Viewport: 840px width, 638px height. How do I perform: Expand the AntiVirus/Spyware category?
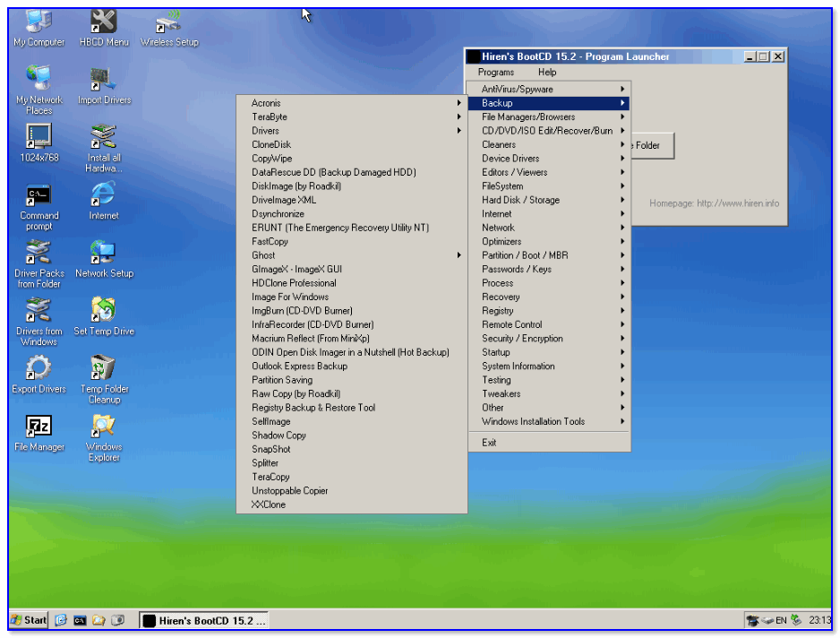[548, 90]
